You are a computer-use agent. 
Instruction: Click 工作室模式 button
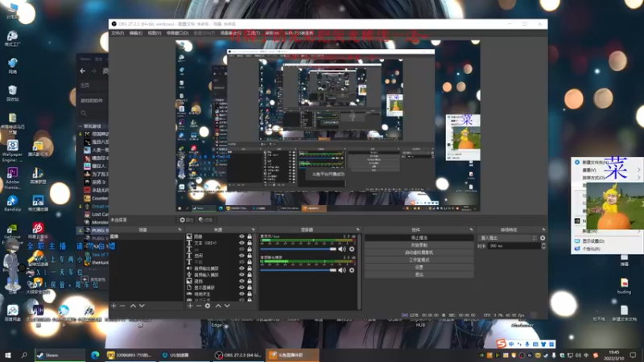[x=419, y=260]
